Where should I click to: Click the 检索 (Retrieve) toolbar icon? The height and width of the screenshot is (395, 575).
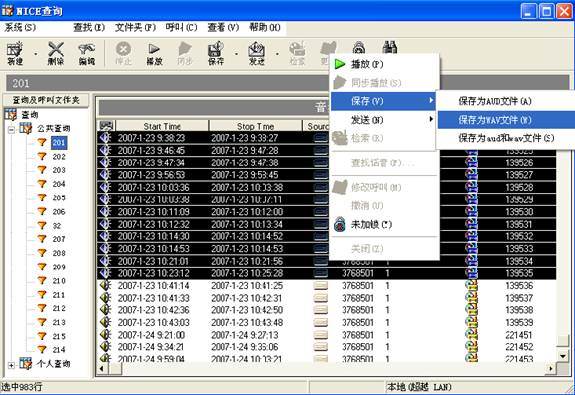pyautogui.click(x=297, y=54)
